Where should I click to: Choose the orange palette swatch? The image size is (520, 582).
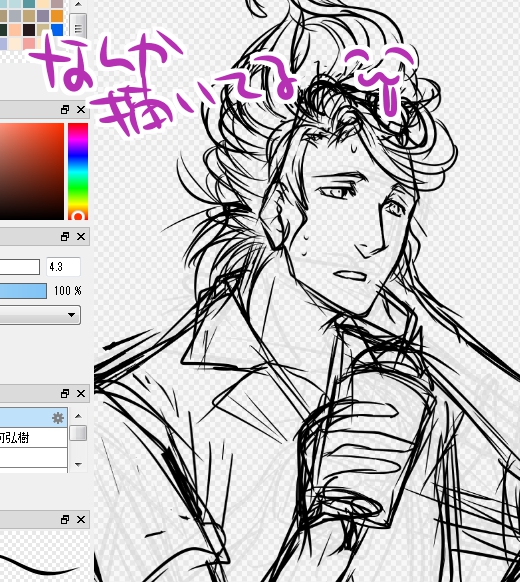[57, 16]
